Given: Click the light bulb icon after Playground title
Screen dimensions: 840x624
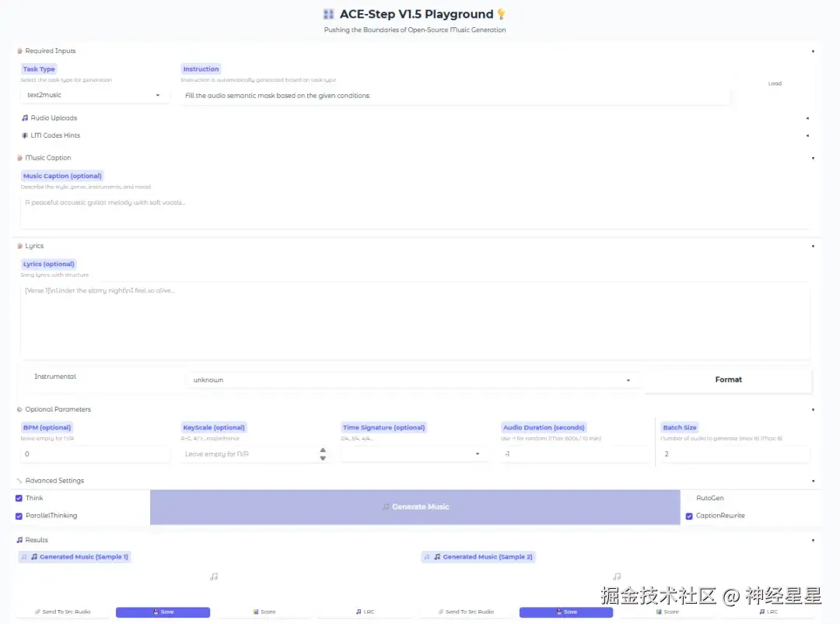Looking at the screenshot, I should pyautogui.click(x=502, y=15).
